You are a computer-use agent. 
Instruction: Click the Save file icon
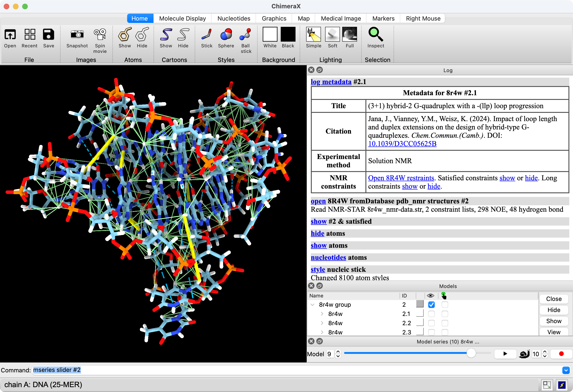pyautogui.click(x=48, y=34)
